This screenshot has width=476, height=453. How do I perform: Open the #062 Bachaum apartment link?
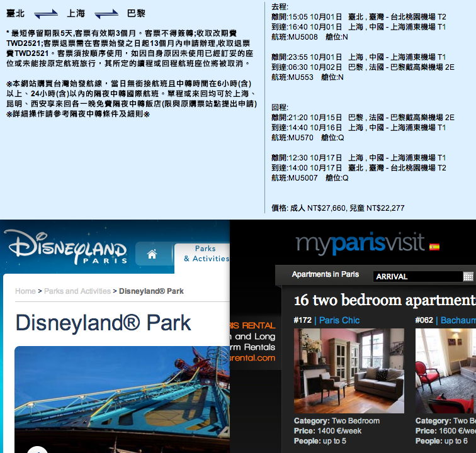458,320
